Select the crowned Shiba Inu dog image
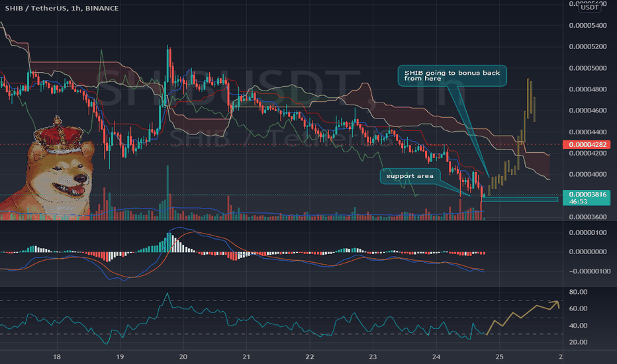The image size is (617, 364). [46, 167]
